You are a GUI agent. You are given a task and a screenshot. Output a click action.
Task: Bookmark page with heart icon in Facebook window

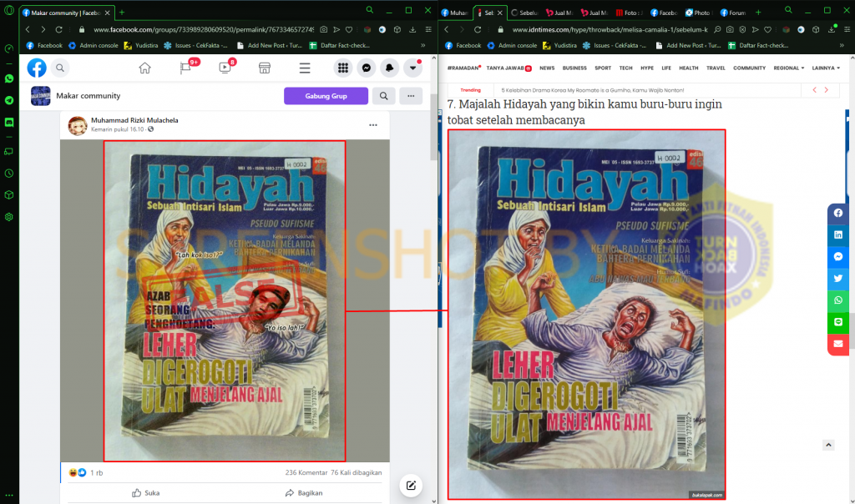349,29
